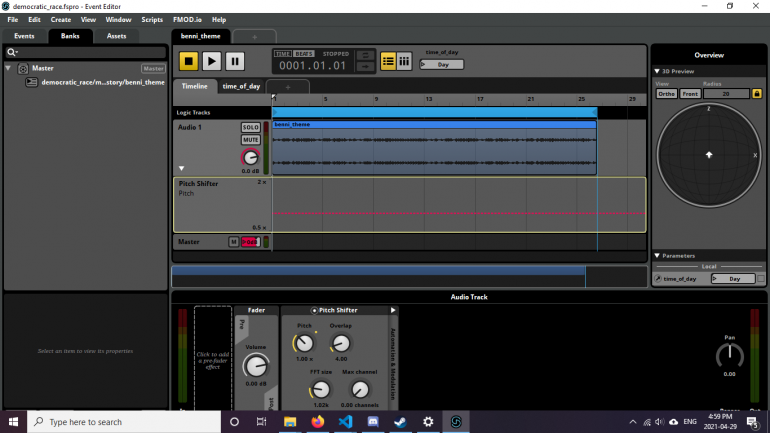Click the Radius value field
Image resolution: width=770 pixels, height=433 pixels.
pyautogui.click(x=727, y=93)
